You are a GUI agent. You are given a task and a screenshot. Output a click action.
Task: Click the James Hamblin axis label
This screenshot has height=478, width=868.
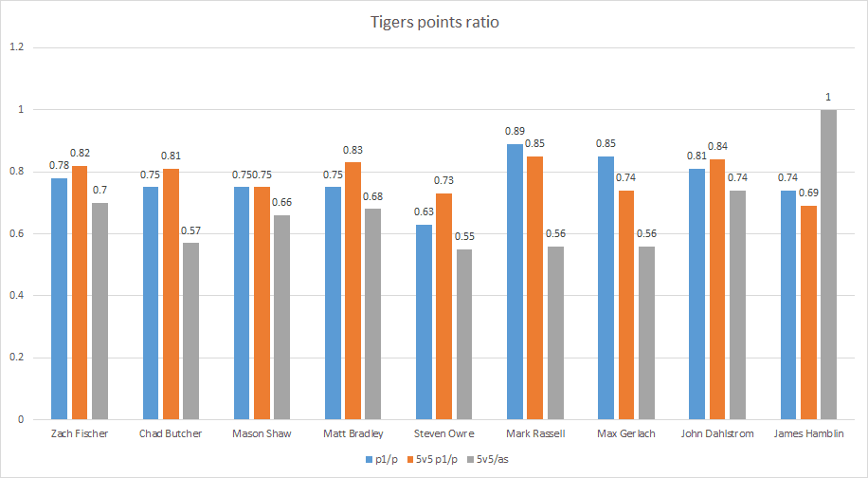tap(808, 434)
